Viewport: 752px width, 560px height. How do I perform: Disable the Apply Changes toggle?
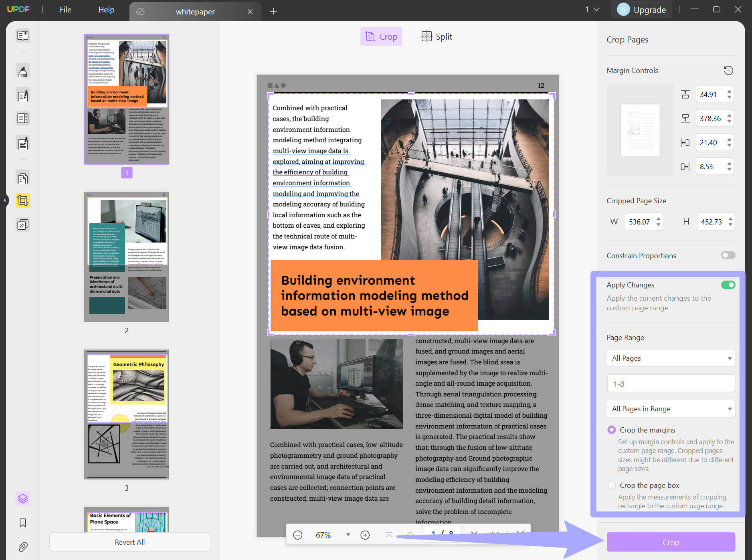click(728, 285)
